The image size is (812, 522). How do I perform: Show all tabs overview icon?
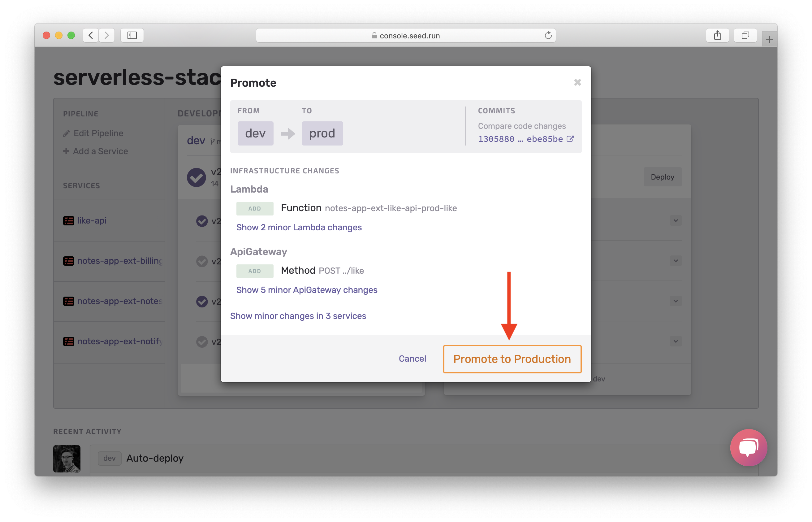[x=745, y=35]
